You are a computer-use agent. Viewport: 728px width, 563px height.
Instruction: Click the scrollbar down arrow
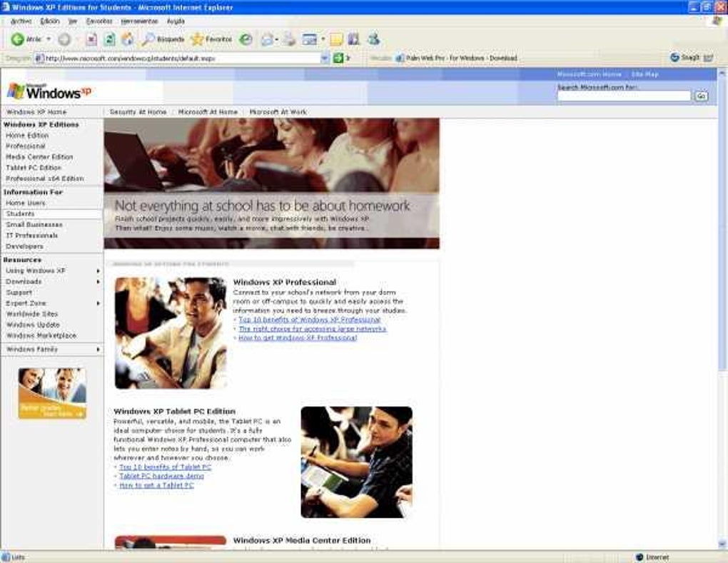[722, 544]
